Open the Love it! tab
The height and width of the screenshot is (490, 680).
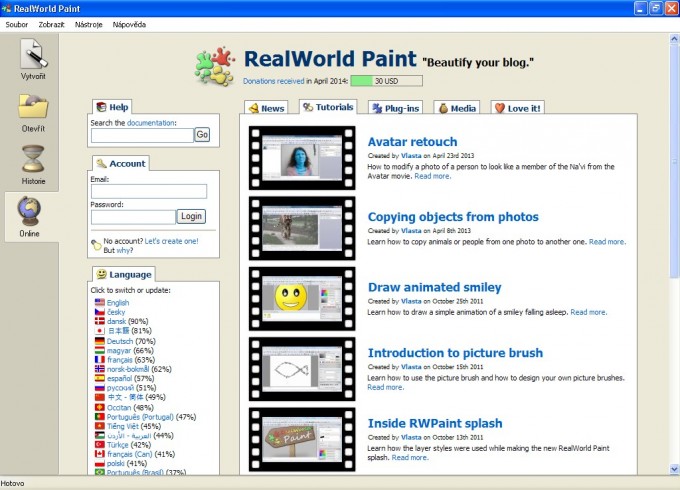pos(518,108)
